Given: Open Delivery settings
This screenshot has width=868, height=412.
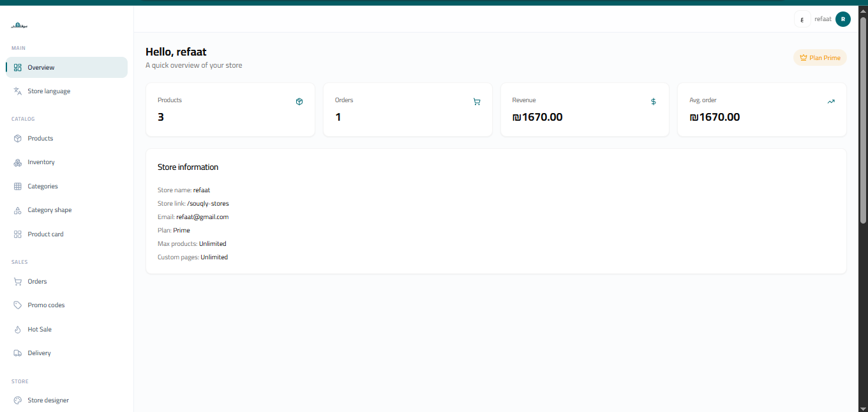Looking at the screenshot, I should point(67,353).
